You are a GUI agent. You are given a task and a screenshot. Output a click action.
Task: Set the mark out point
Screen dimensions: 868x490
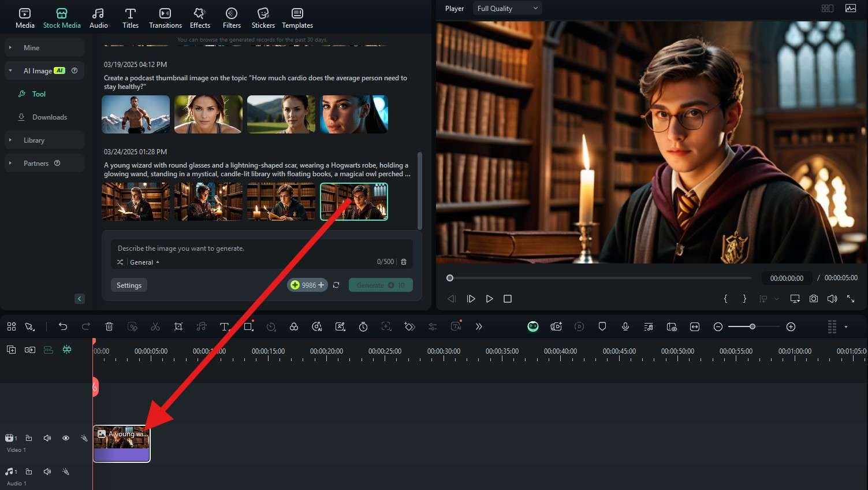point(744,299)
